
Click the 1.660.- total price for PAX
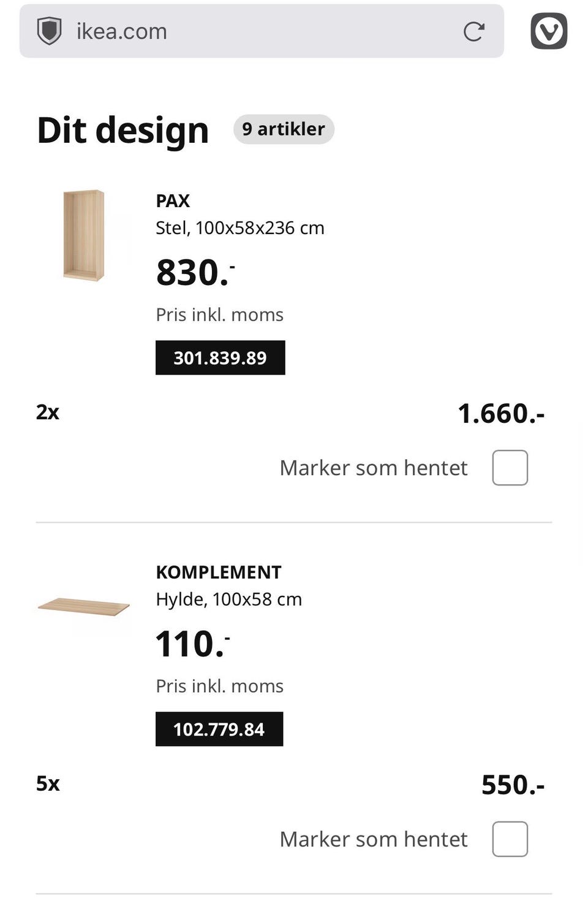(x=500, y=414)
